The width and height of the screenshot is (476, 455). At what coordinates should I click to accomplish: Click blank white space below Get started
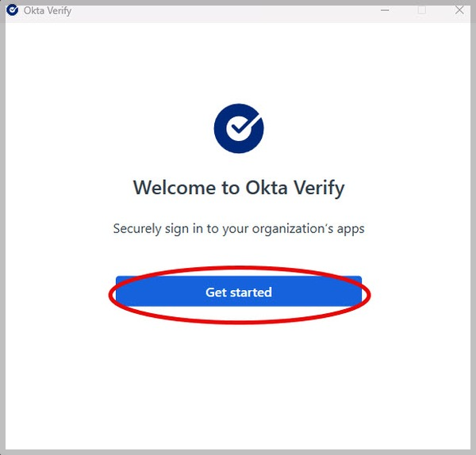238,373
